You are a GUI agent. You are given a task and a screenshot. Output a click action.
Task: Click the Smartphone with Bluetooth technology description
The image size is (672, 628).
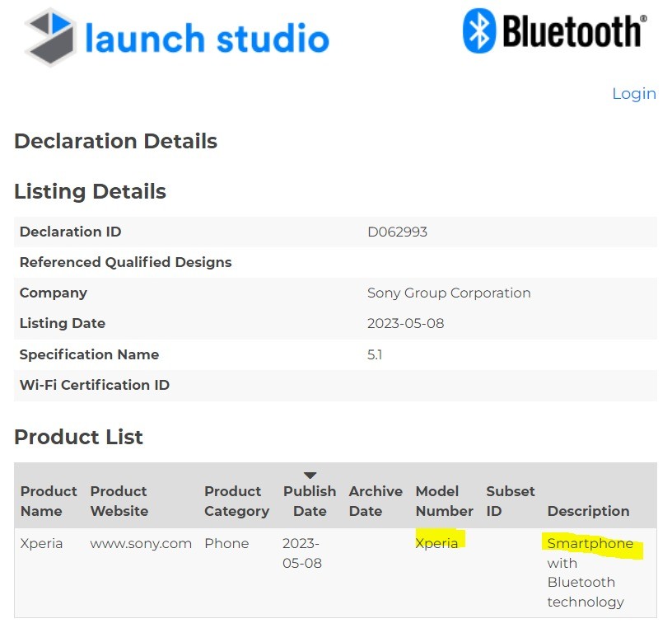coord(590,573)
